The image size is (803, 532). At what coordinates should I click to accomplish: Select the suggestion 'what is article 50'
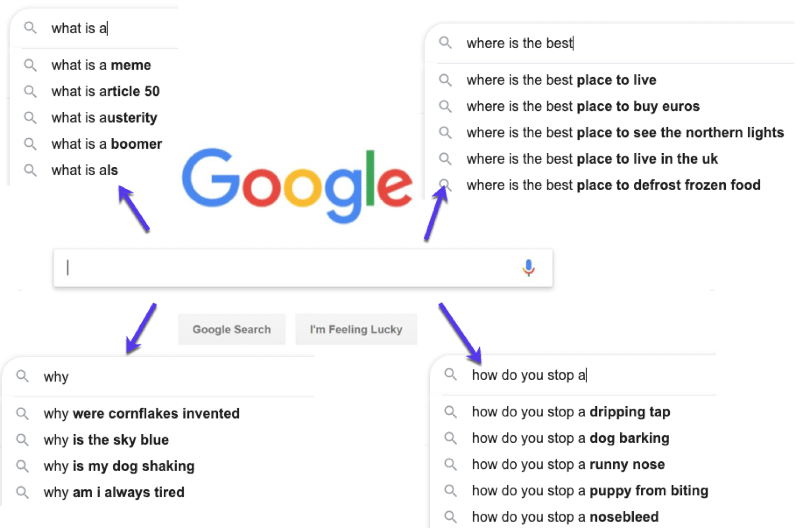(105, 91)
